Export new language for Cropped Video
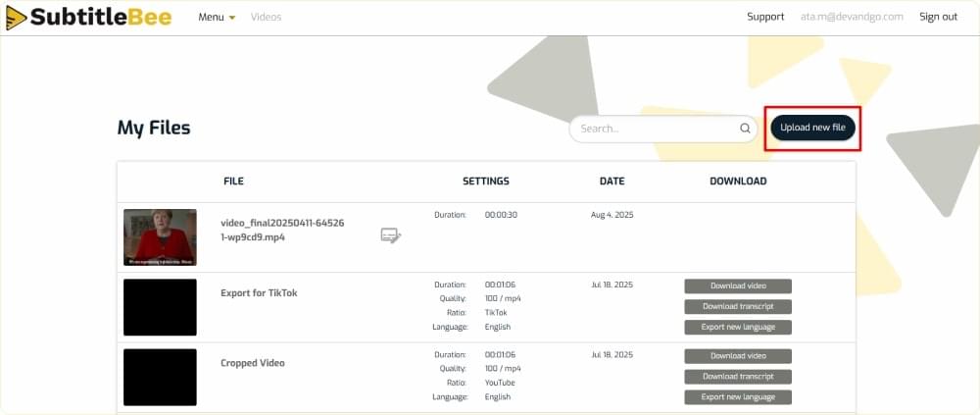 click(738, 397)
